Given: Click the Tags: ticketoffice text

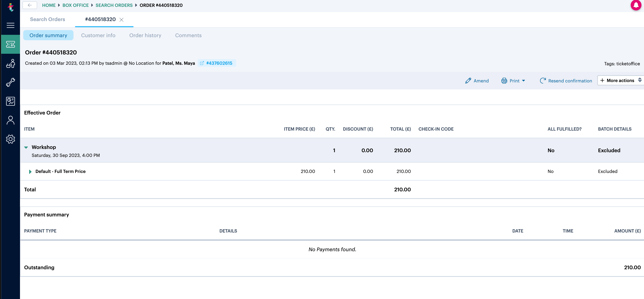Looking at the screenshot, I should pos(622,64).
